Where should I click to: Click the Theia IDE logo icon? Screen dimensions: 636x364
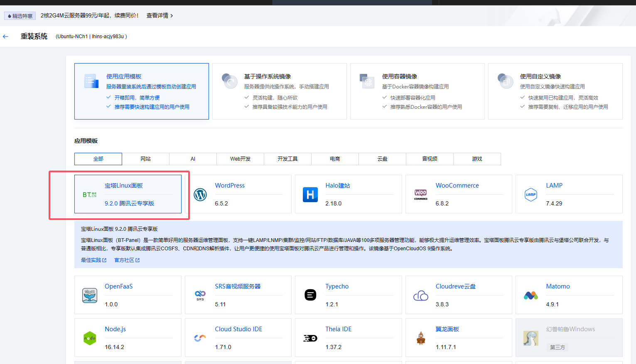pos(310,338)
